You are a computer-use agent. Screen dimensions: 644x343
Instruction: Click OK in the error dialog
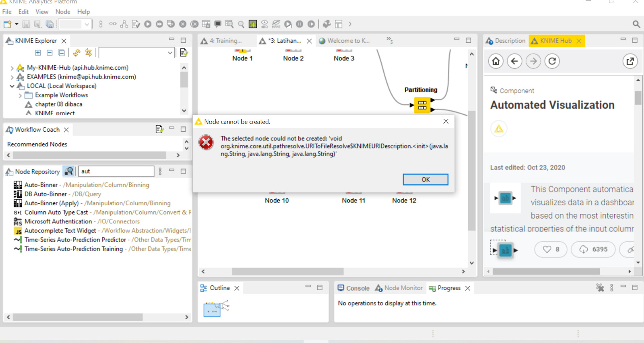click(425, 180)
